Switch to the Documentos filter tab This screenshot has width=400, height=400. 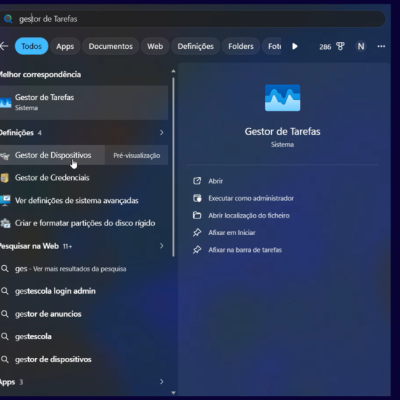(110, 46)
